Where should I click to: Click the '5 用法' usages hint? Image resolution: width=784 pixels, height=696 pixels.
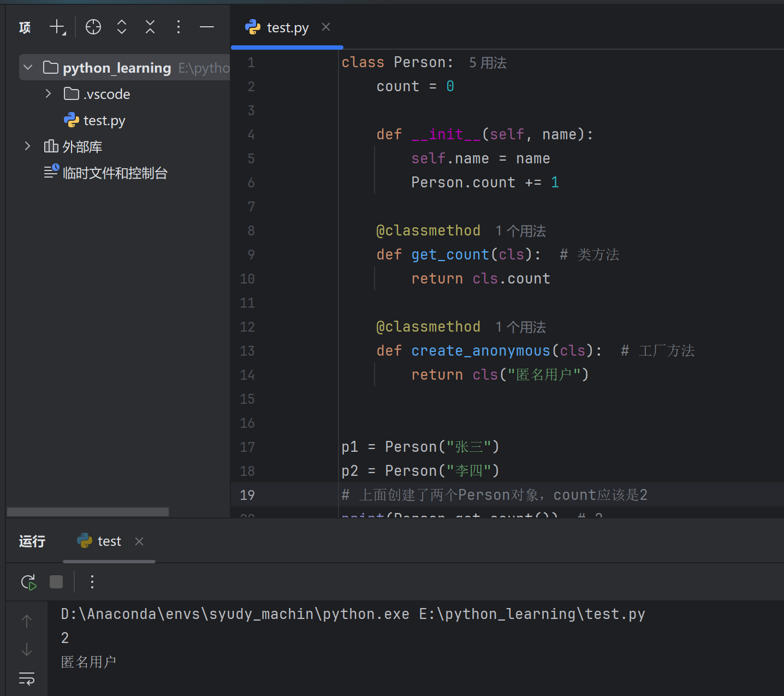[x=488, y=63]
